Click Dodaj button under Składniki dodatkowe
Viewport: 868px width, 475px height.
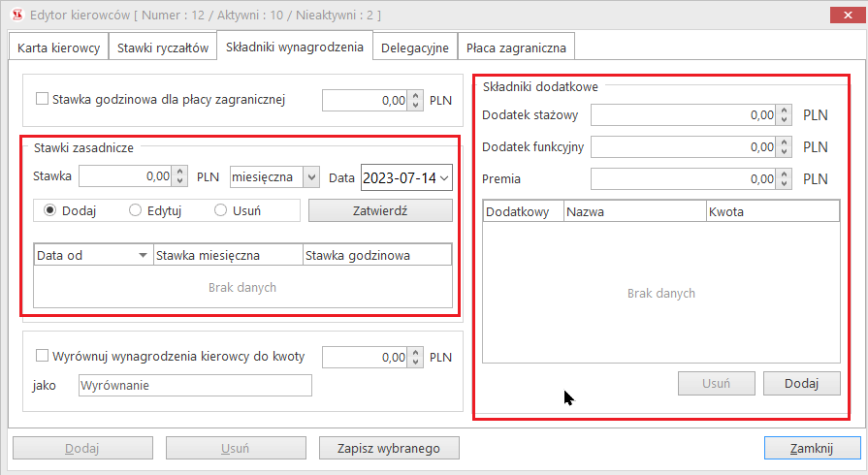pyautogui.click(x=802, y=383)
